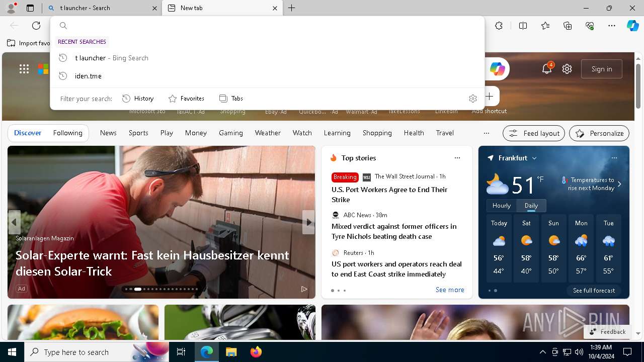Switch to the Discover feed

28,133
